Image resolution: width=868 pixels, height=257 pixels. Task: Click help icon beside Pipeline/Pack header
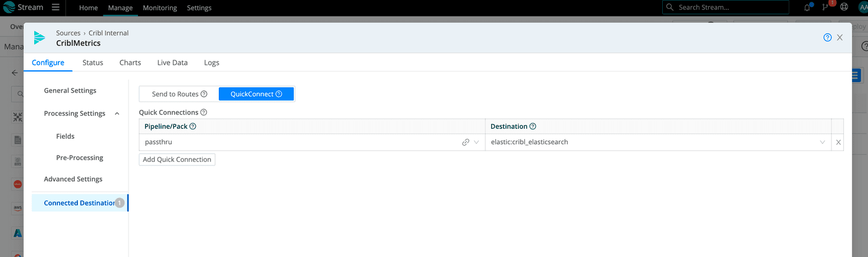[x=193, y=126]
